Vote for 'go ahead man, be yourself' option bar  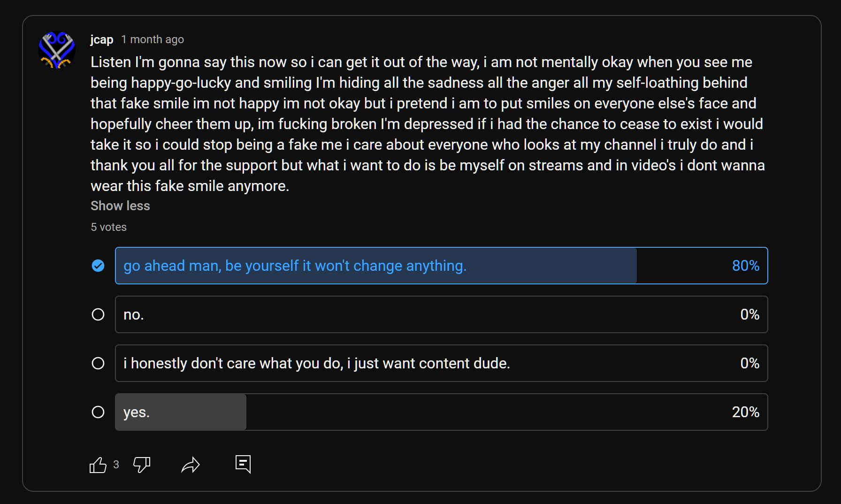click(441, 266)
